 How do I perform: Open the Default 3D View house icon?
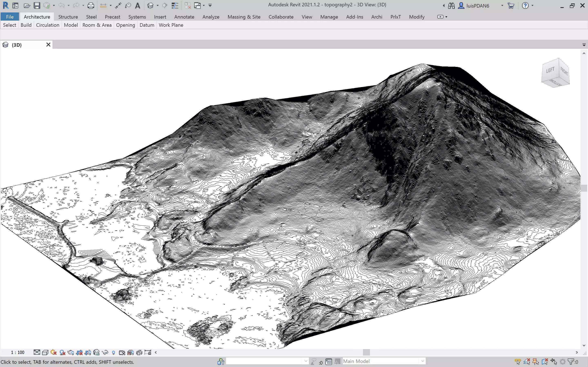[x=150, y=5]
